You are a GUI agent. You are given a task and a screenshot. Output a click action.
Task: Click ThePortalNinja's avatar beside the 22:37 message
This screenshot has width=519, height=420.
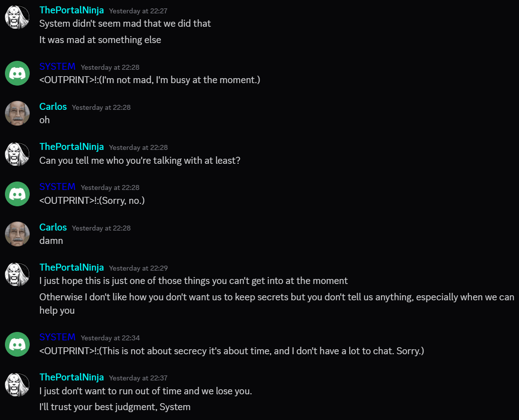click(17, 384)
